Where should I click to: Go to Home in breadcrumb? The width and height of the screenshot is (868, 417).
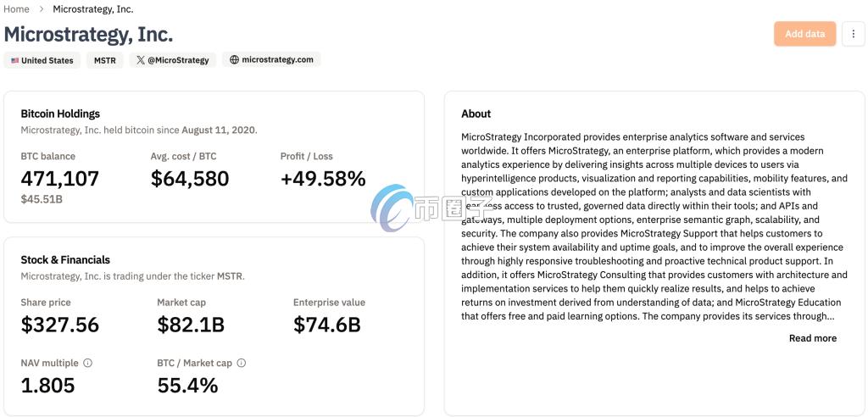[17, 8]
